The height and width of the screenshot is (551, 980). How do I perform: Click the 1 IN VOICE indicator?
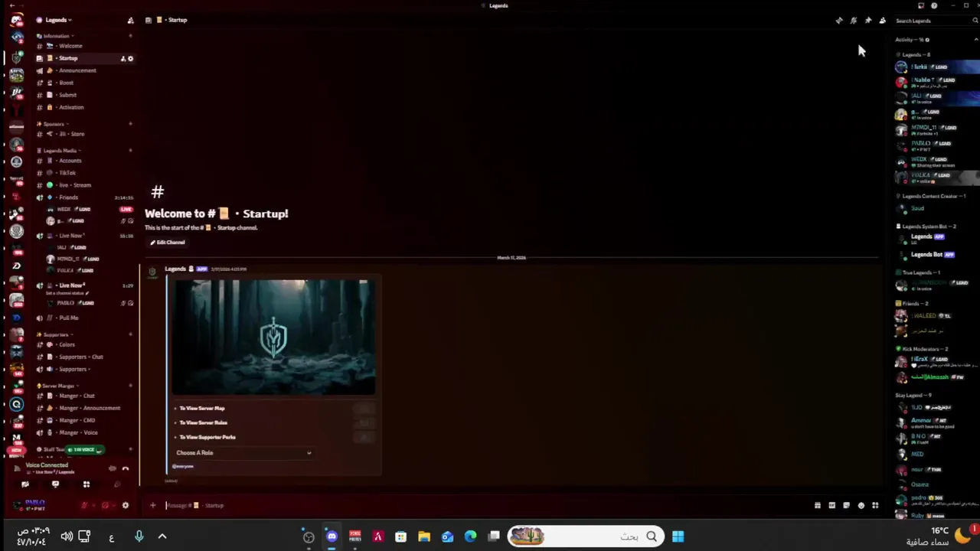(x=84, y=450)
